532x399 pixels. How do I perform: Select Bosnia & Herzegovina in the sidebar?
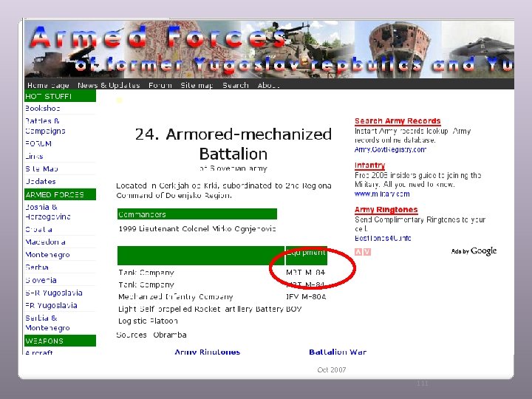tap(48, 212)
